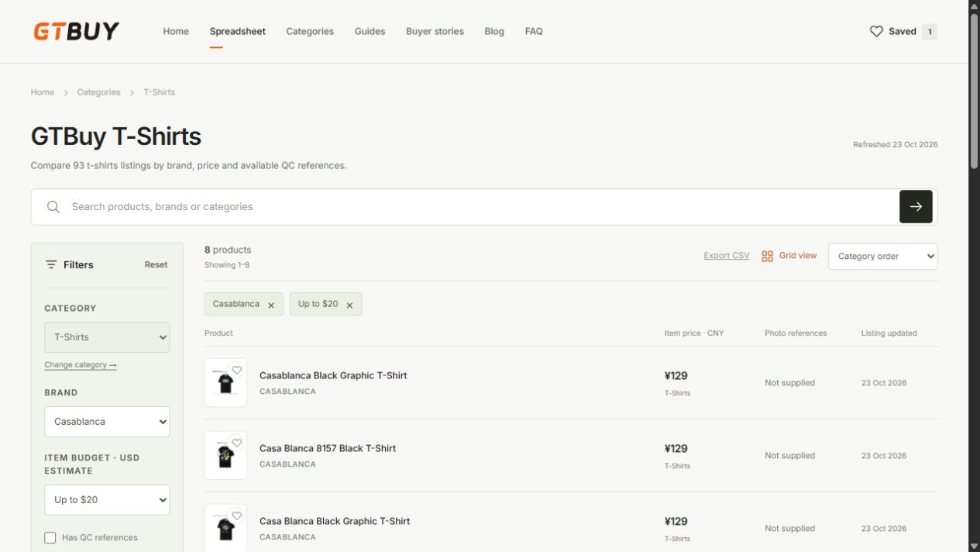Open Guides in the navigation bar
The image size is (980, 552).
pyautogui.click(x=370, y=32)
